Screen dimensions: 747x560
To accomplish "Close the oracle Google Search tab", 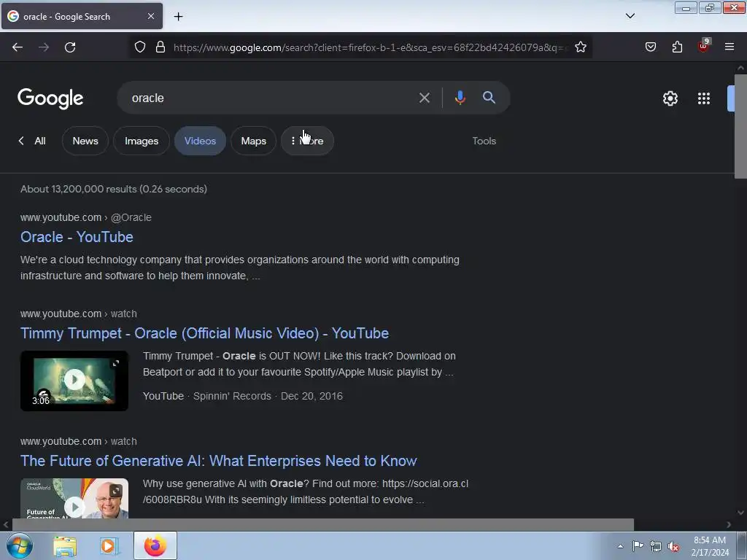I will (x=151, y=16).
